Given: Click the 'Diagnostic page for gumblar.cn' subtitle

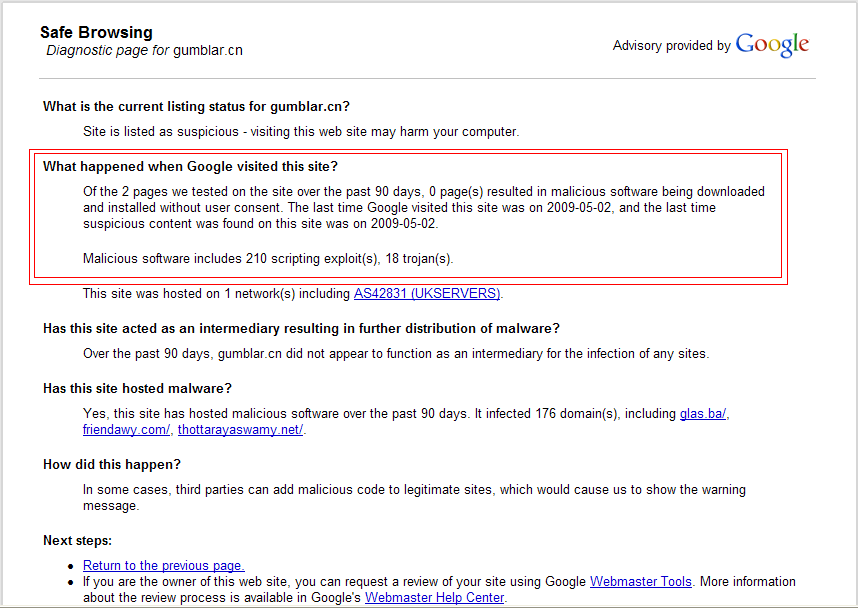Looking at the screenshot, I should coord(144,50).
